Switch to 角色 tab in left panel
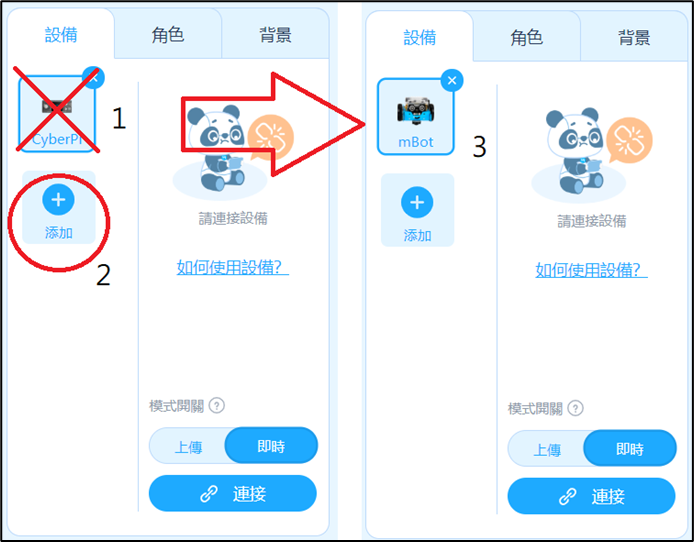 click(168, 35)
